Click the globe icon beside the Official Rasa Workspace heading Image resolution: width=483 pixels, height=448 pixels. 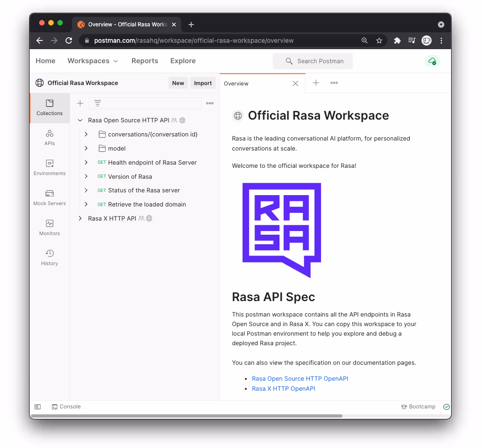pyautogui.click(x=238, y=116)
